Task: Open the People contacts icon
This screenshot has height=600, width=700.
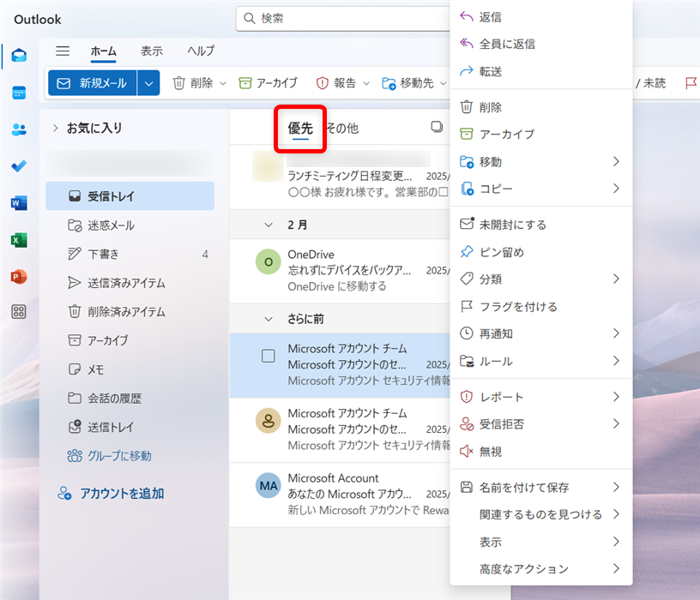Action: (19, 129)
